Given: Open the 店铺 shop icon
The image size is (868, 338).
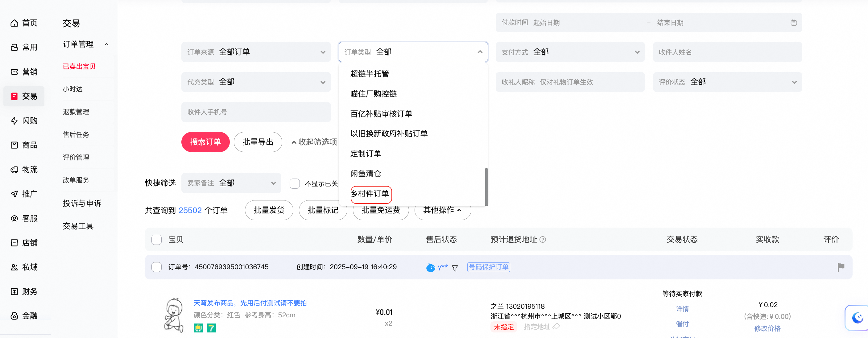Looking at the screenshot, I should point(14,243).
